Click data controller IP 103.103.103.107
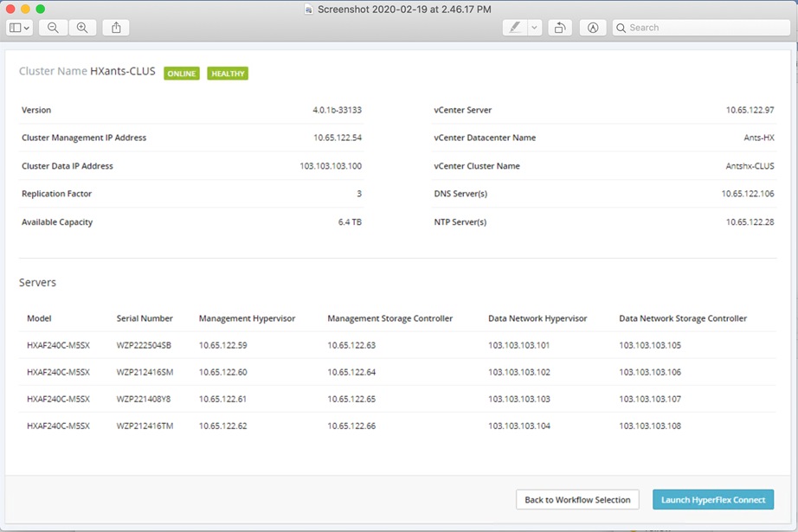Image resolution: width=798 pixels, height=532 pixels. click(650, 400)
